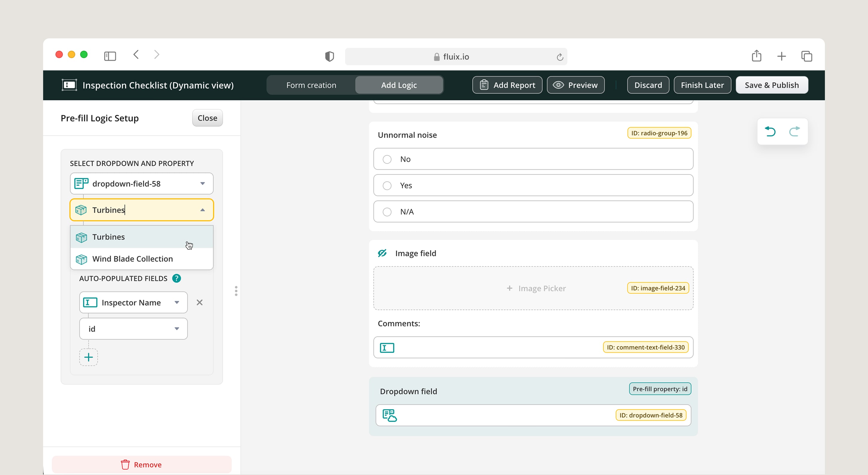
Task: Click the ID: comment-text-field-330 badge
Action: click(x=646, y=347)
